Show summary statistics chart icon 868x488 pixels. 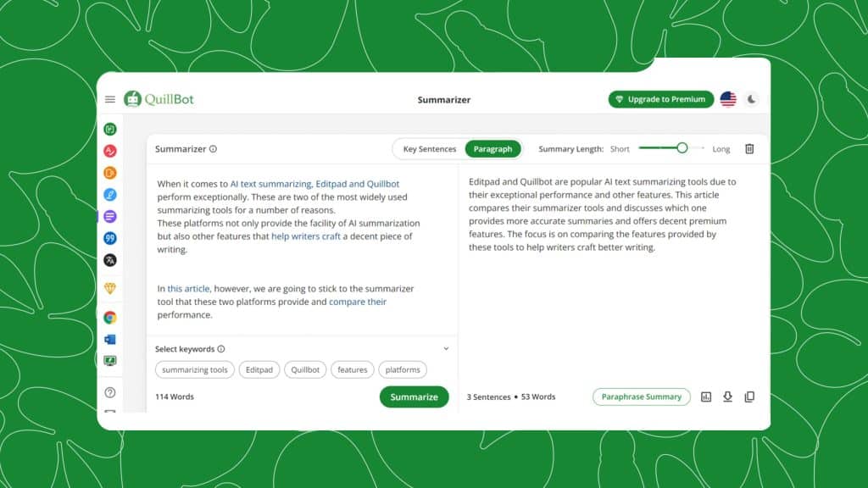(706, 396)
